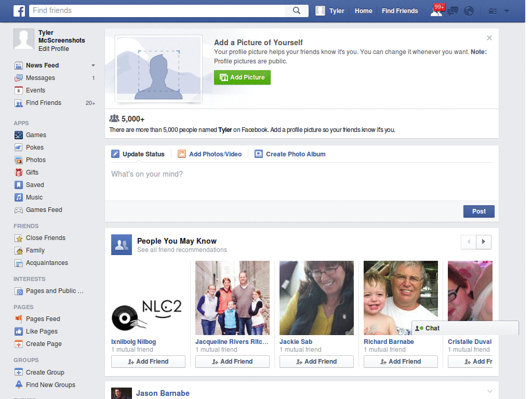The image size is (532, 399).
Task: Open Find Friends in top bar
Action: pos(400,11)
